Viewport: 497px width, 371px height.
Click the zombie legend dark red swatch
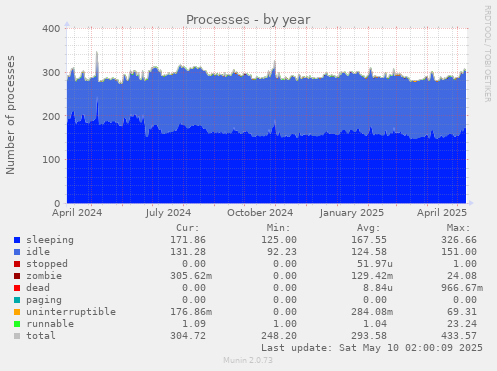click(17, 276)
